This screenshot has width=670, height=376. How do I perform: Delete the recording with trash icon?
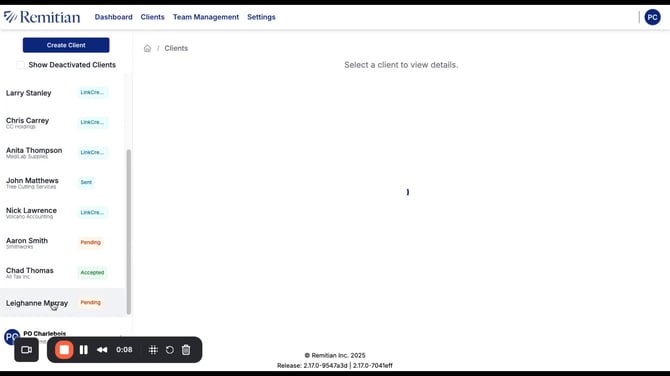click(186, 350)
